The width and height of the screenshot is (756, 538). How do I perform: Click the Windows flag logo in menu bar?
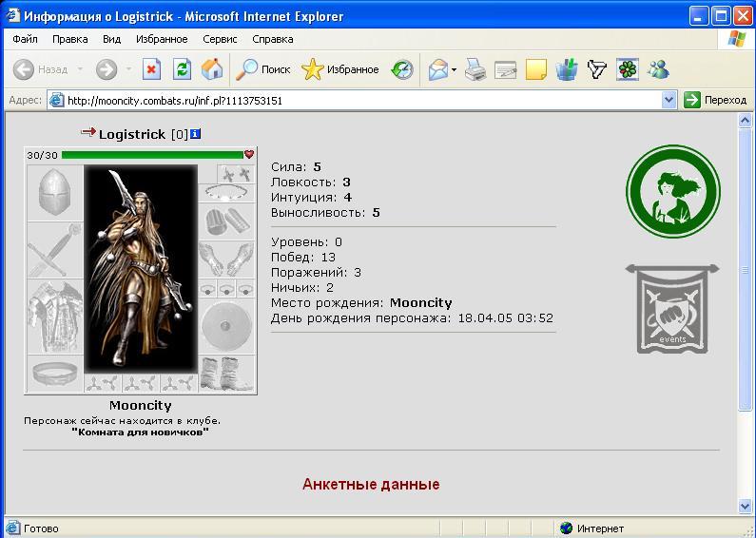point(736,39)
